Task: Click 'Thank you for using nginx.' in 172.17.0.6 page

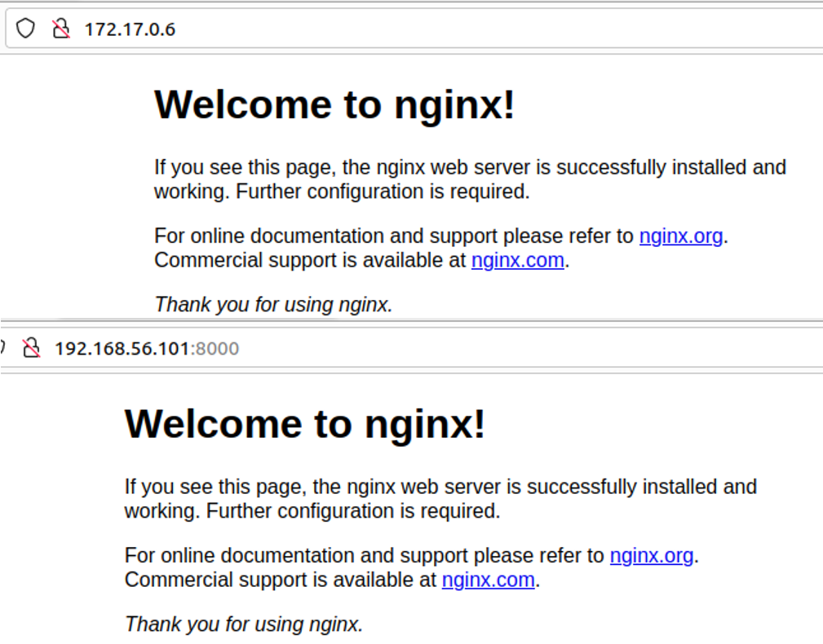Action: point(273,305)
